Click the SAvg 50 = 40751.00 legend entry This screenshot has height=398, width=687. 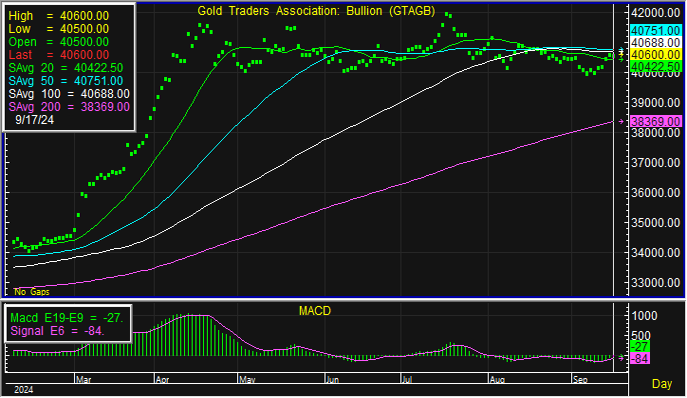66,81
